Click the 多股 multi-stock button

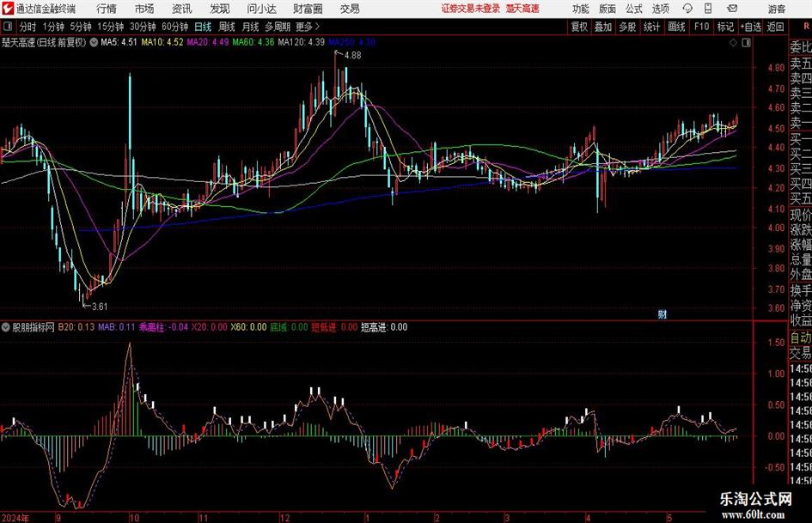(627, 27)
